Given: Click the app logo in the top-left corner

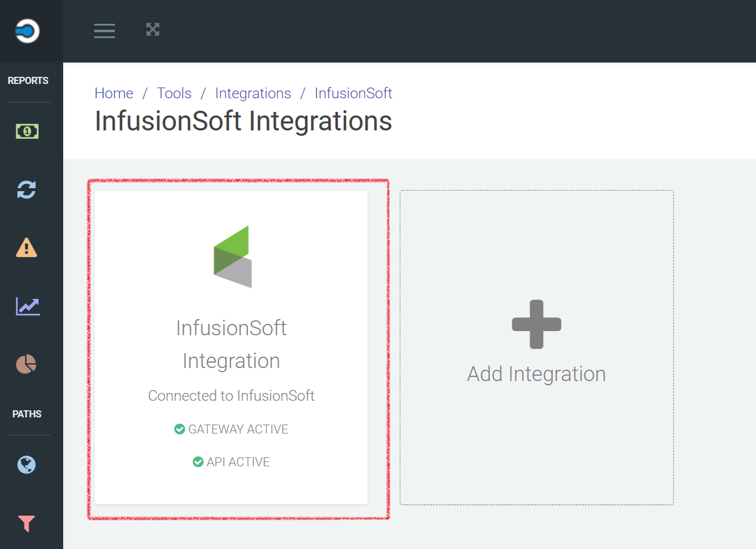Looking at the screenshot, I should 27,31.
